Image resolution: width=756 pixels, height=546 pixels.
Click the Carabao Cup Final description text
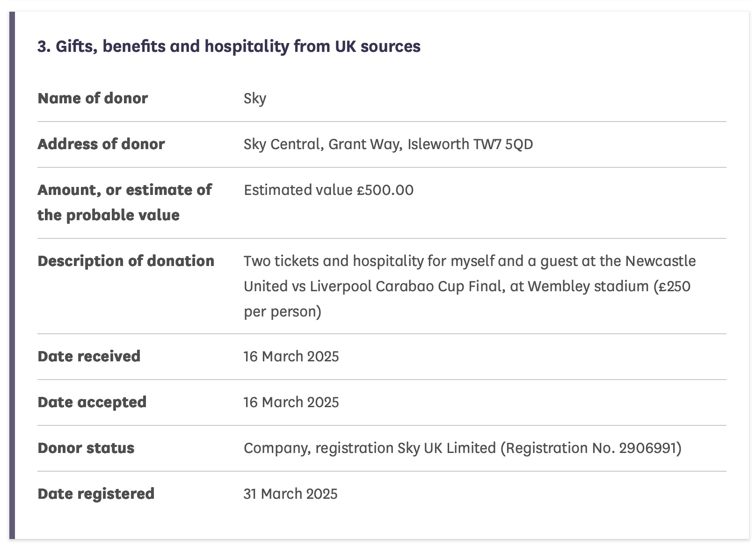(469, 273)
